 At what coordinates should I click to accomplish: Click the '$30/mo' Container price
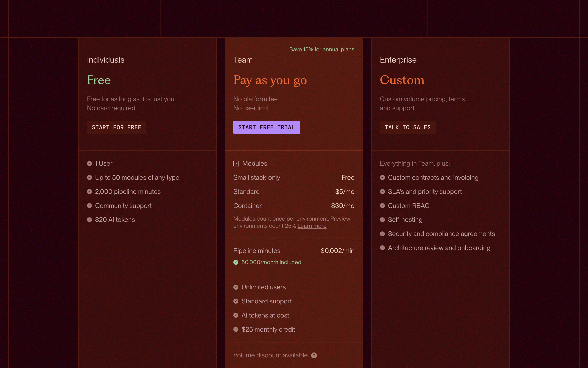(343, 206)
